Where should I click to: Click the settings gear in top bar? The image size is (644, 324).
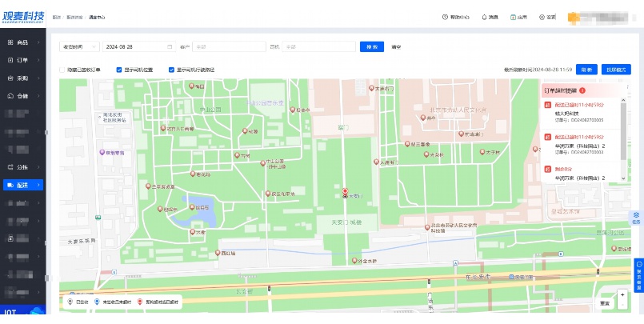click(542, 17)
